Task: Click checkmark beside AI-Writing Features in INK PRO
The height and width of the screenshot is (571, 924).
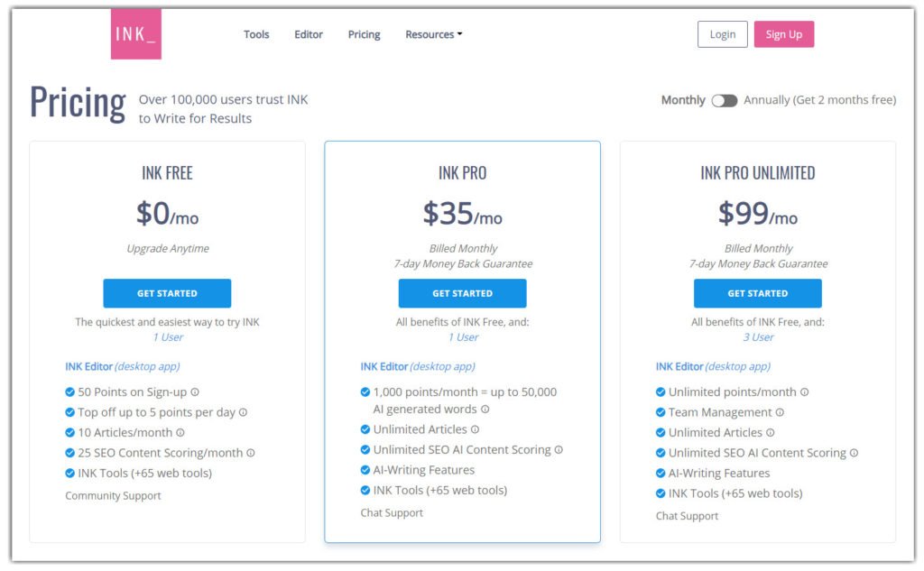Action: [x=365, y=470]
